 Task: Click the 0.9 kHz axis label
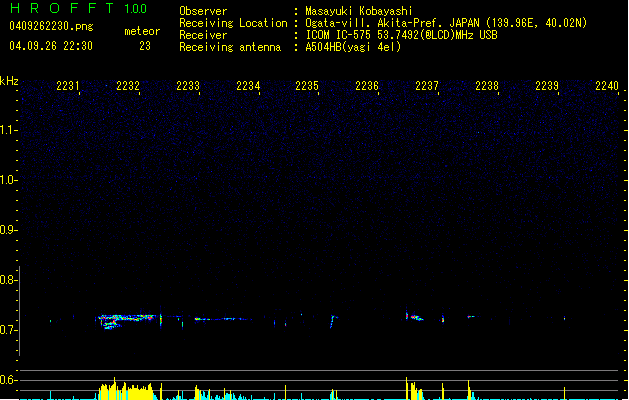[8, 230]
